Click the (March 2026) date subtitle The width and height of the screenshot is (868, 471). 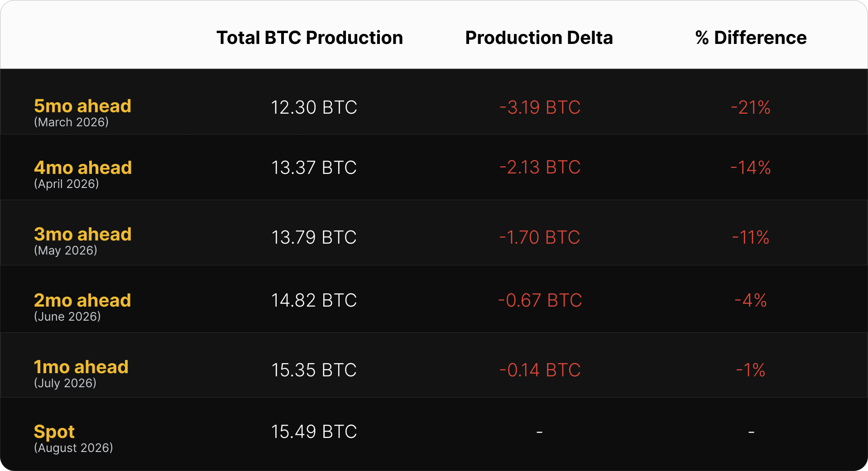click(71, 122)
